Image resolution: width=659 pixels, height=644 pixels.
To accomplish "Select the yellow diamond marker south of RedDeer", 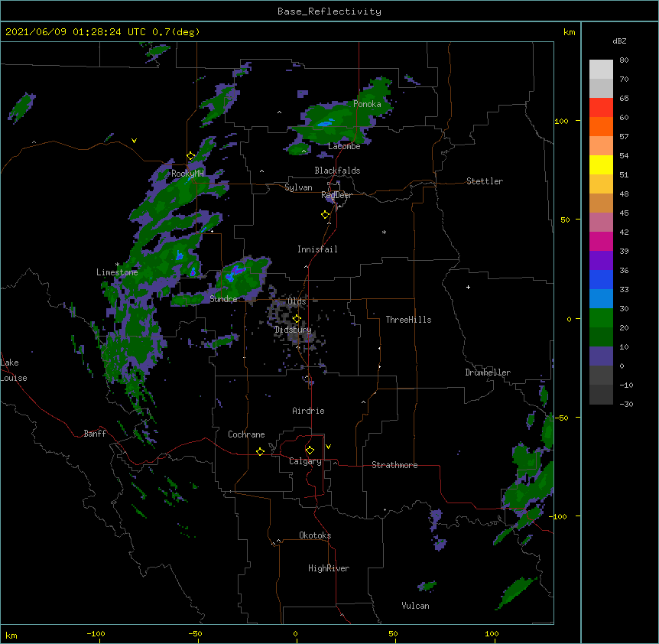I will [325, 215].
